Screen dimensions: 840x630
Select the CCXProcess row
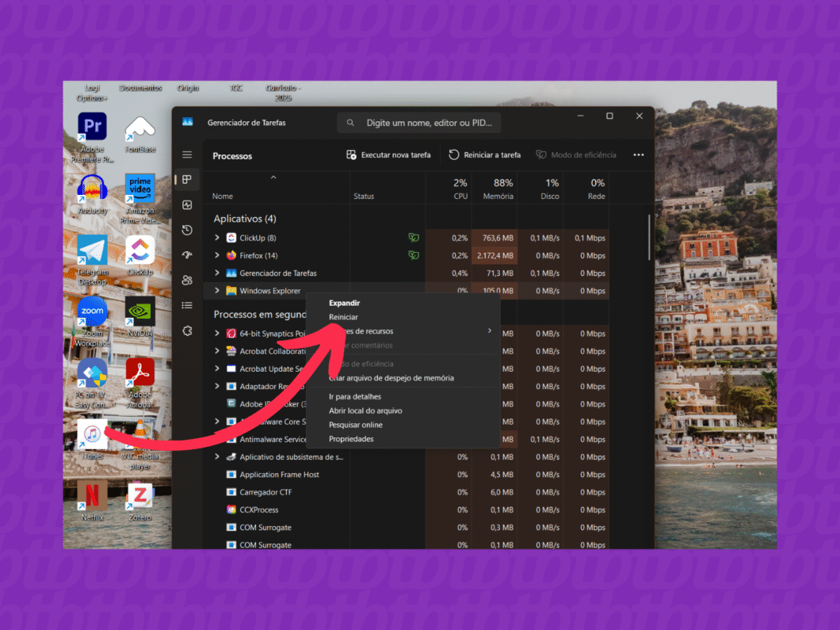click(x=406, y=510)
